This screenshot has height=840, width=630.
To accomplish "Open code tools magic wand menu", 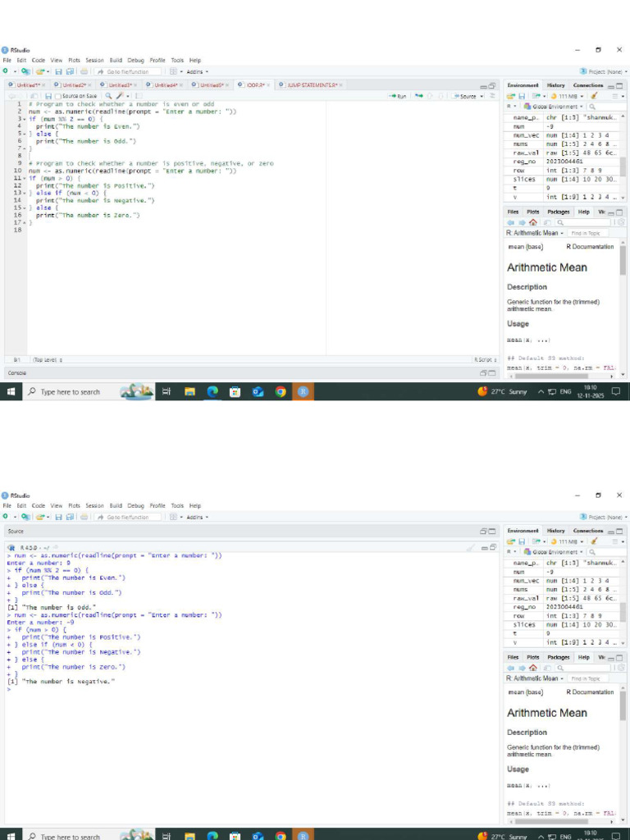I will coord(120,96).
